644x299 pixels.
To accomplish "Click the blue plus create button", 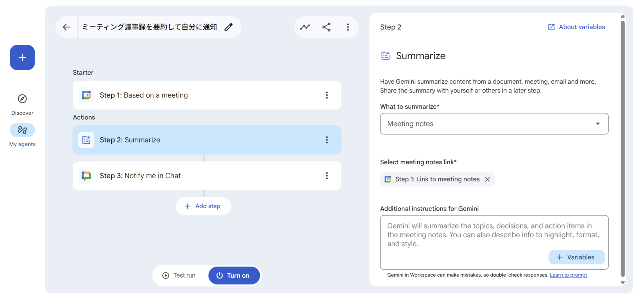I will pos(22,58).
